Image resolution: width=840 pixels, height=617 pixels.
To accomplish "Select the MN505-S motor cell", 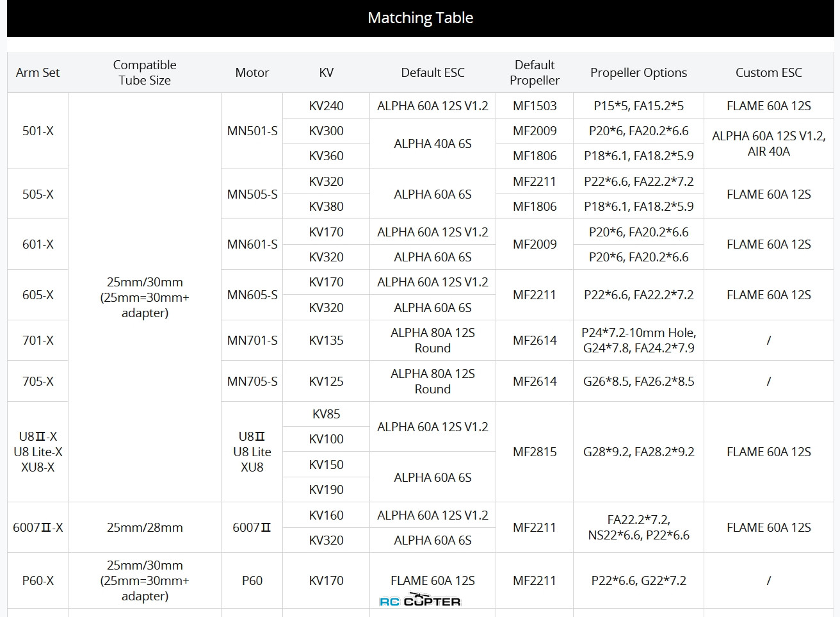I will 252,194.
